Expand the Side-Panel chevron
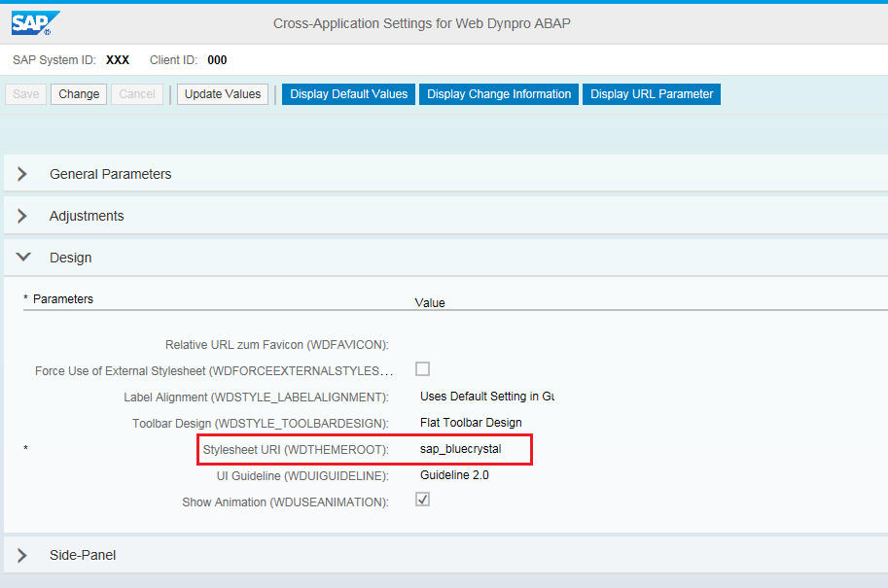This screenshot has height=588, width=888. (x=22, y=555)
